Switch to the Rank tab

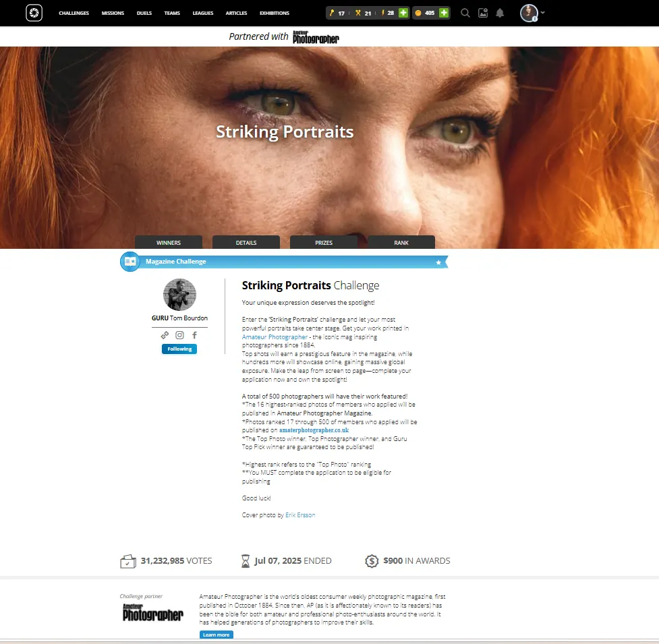pyautogui.click(x=401, y=242)
